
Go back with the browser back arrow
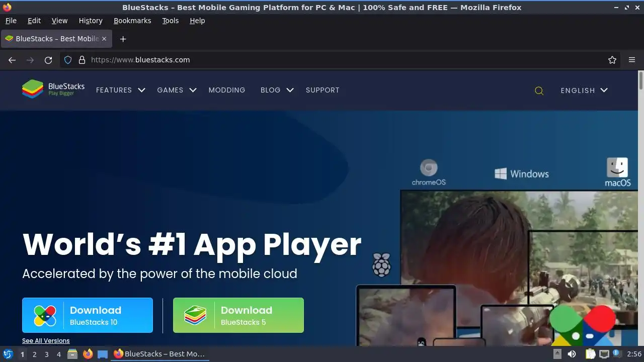tap(12, 60)
